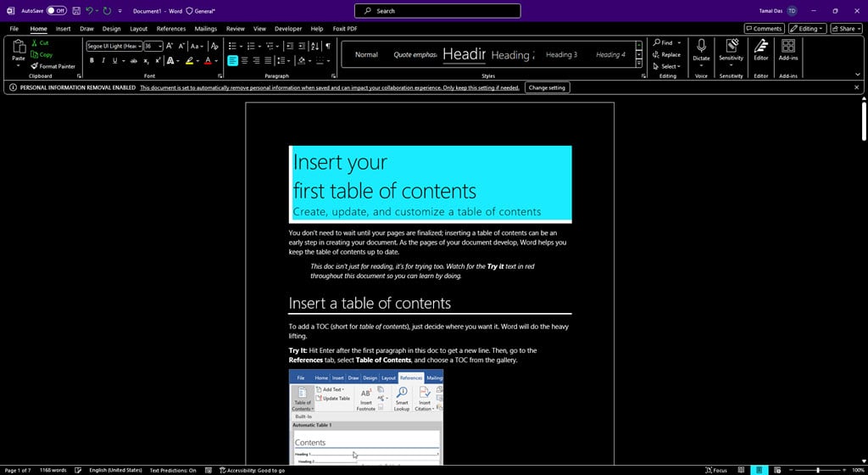This screenshot has width=868, height=475.
Task: Open the spelling and proofing status icon
Action: tap(78, 470)
